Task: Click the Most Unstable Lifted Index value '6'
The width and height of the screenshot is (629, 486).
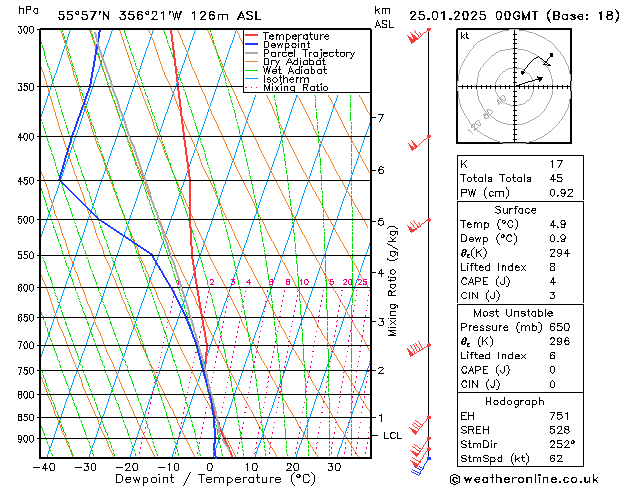Action: point(553,356)
